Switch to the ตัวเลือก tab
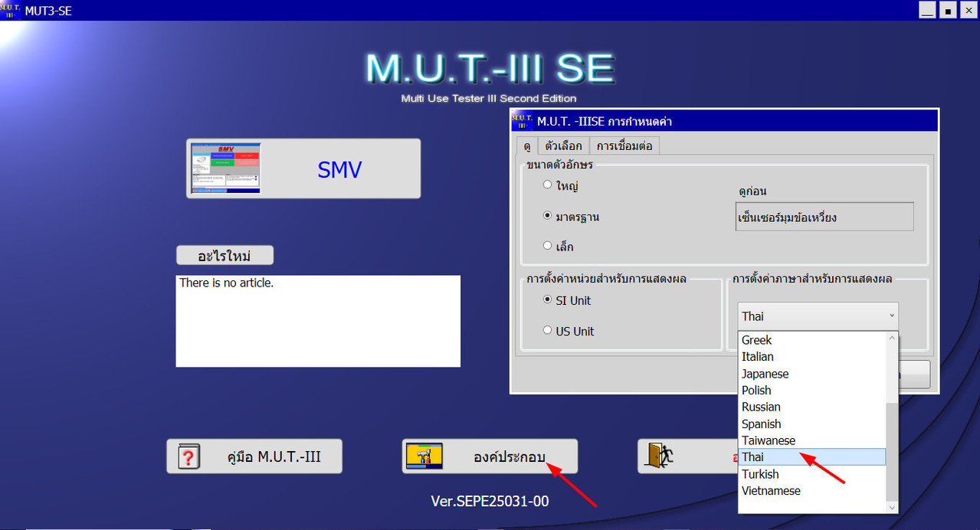980x530 pixels. (x=563, y=146)
